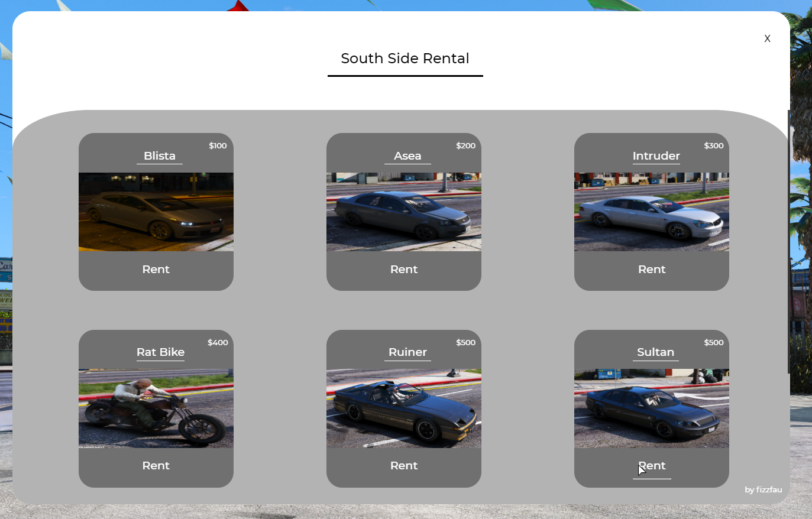Click the Blista vehicle photo
Viewport: 812px width, 519px height.
coord(156,212)
